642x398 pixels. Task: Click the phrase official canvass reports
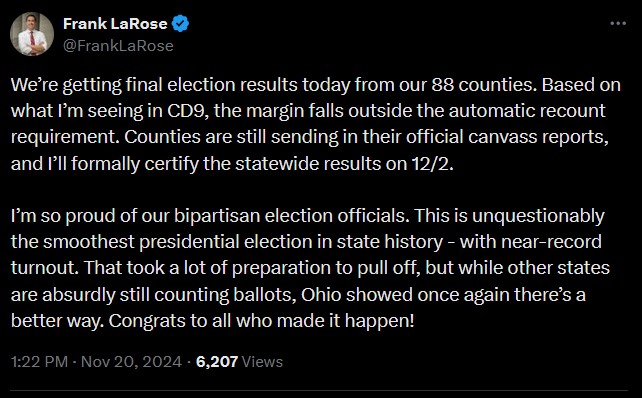(507, 137)
